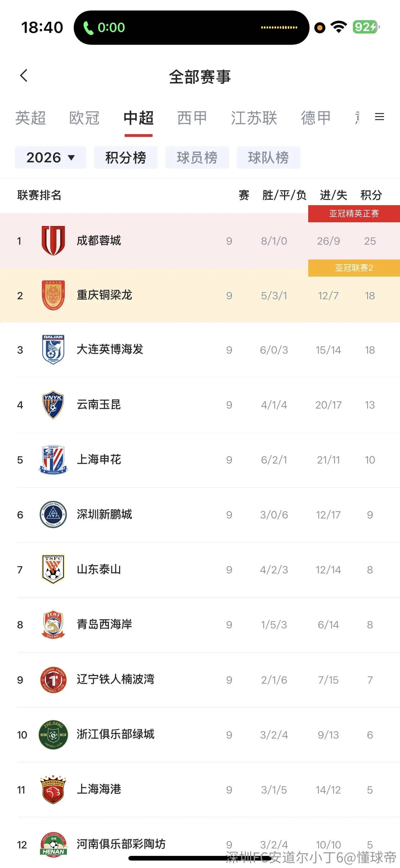Tap the Yunnan Yukun YNYK badge
Screen dimensions: 400x868
click(53, 404)
